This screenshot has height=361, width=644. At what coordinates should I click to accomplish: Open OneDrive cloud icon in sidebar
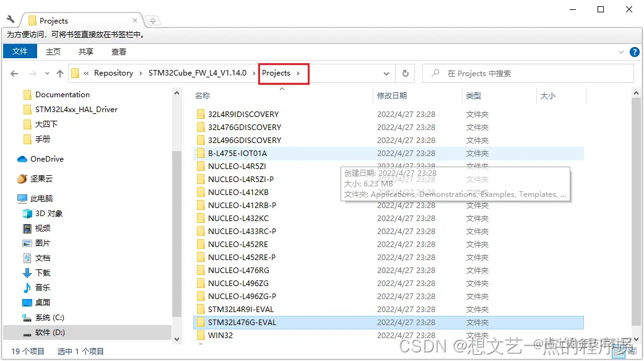pyautogui.click(x=22, y=159)
